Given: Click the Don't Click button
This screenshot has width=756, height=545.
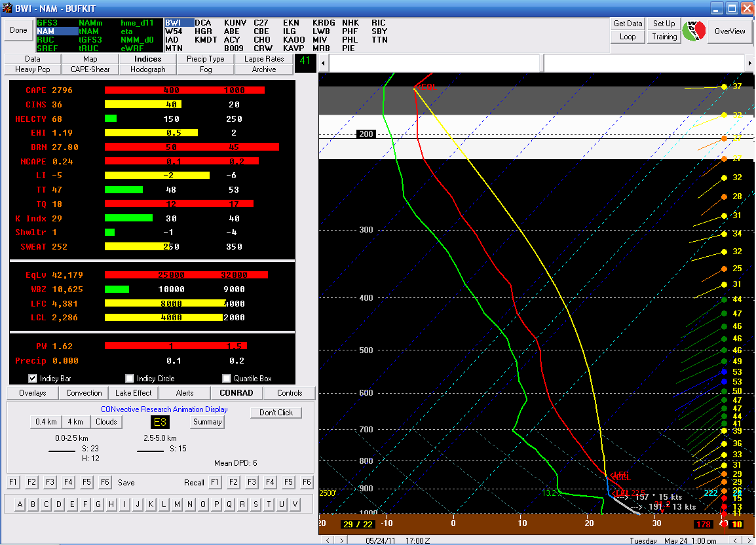Looking at the screenshot, I should (x=276, y=413).
